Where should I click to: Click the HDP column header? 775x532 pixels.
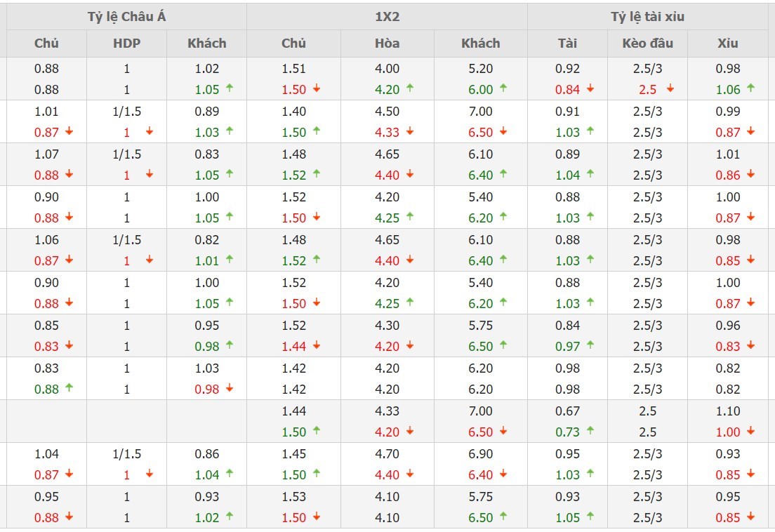[126, 44]
